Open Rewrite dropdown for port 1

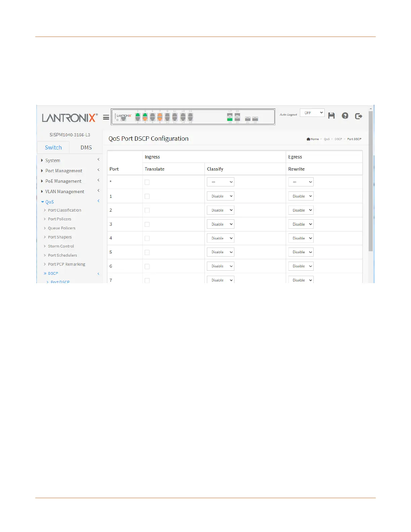(x=301, y=196)
